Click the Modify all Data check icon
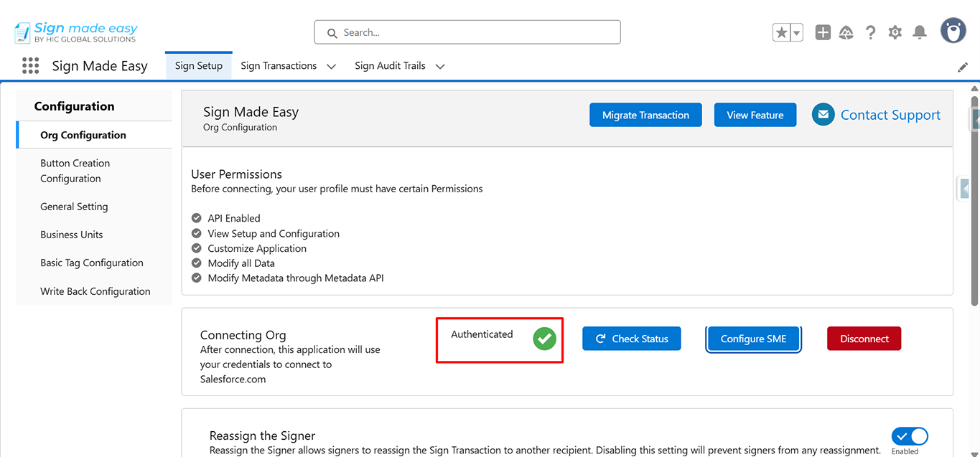Screen dimensions: 980x457 point(197,263)
